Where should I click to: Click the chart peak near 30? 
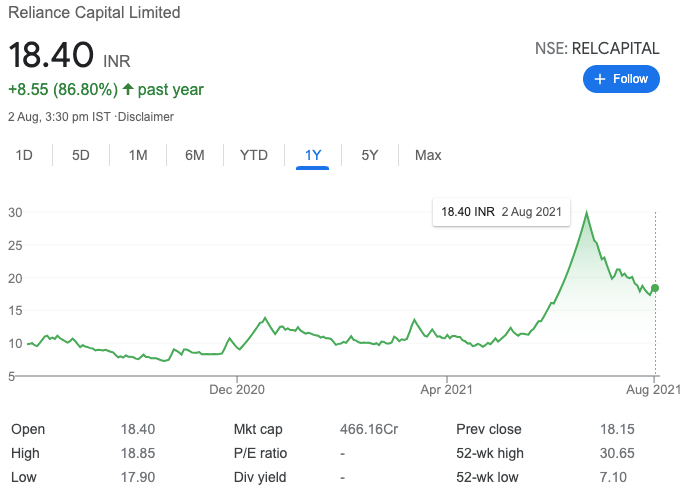tap(586, 213)
